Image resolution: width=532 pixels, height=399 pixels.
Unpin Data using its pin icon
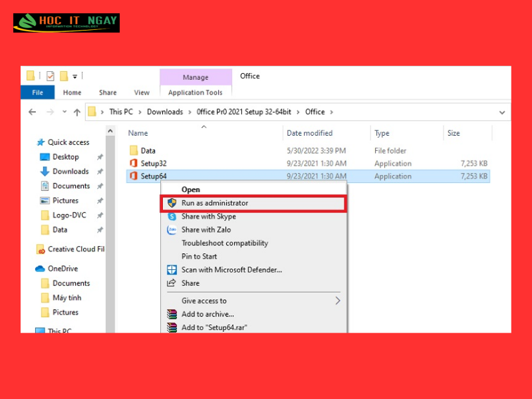[x=100, y=230]
